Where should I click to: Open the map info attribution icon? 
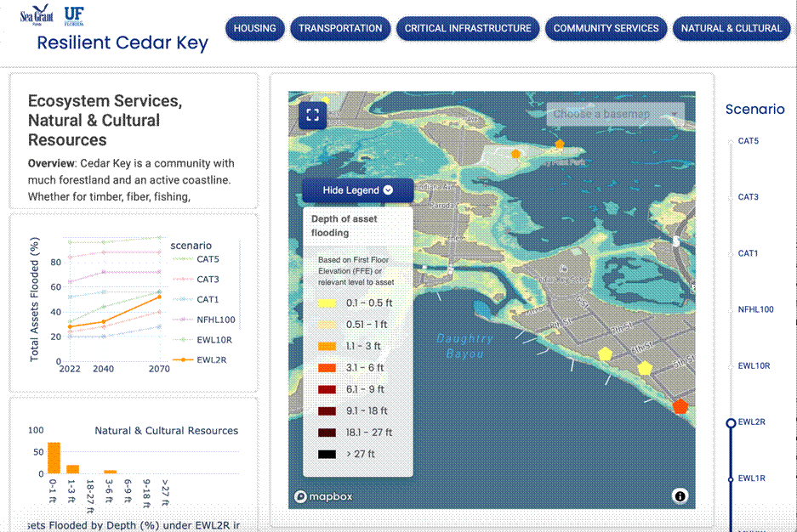pyautogui.click(x=680, y=495)
